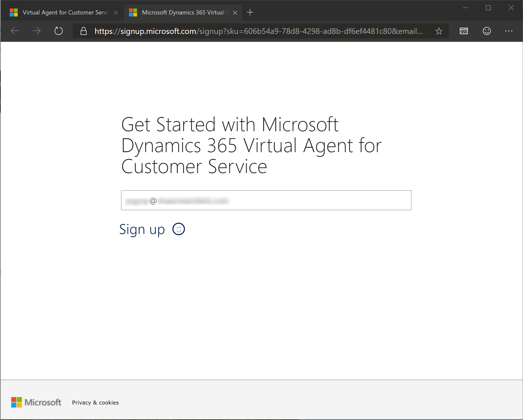523x420 pixels.
Task: Click the browser back arrow
Action: (15, 31)
